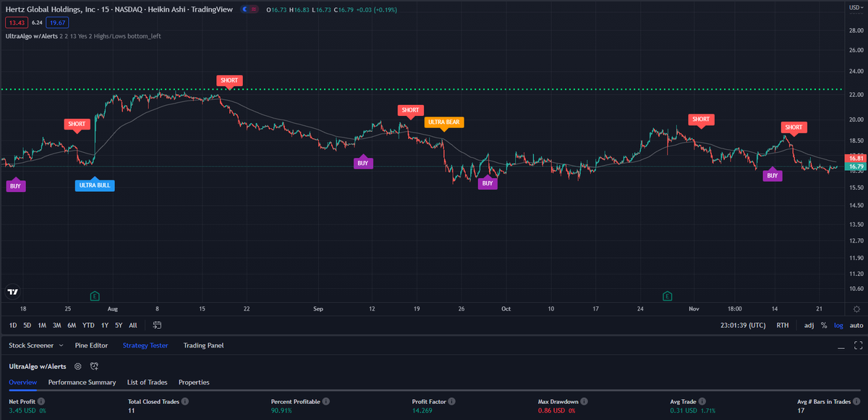Click the Profit Factor value 14.269
Image resolution: width=868 pixels, height=420 pixels.
click(423, 411)
